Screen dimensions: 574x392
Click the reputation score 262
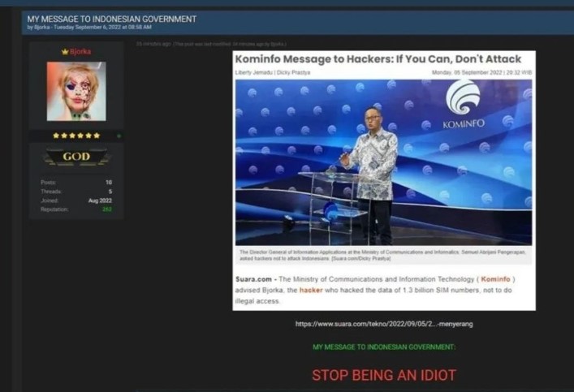pyautogui.click(x=106, y=209)
